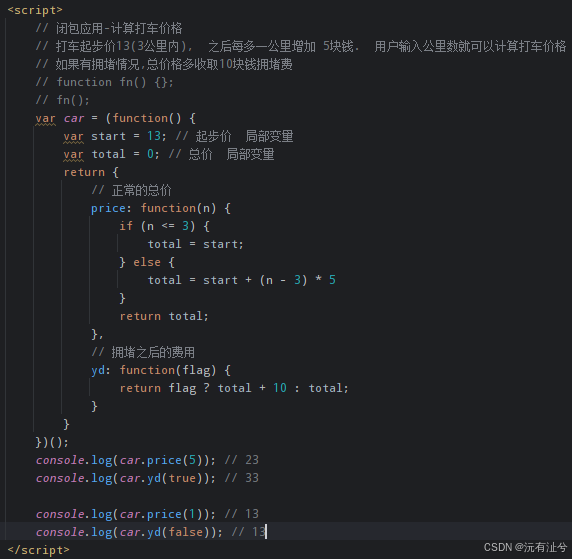Click the 'if (n <= 3) {' condition

point(165,226)
